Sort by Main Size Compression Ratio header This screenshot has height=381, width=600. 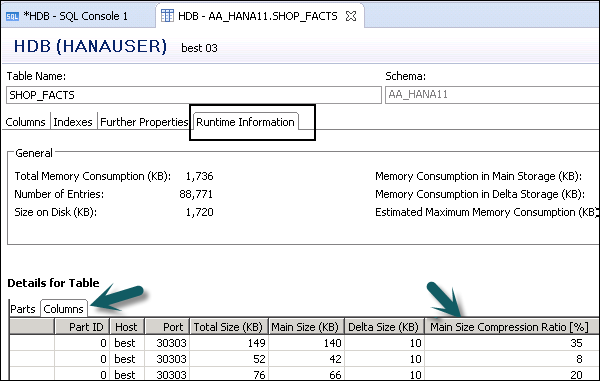(x=511, y=327)
